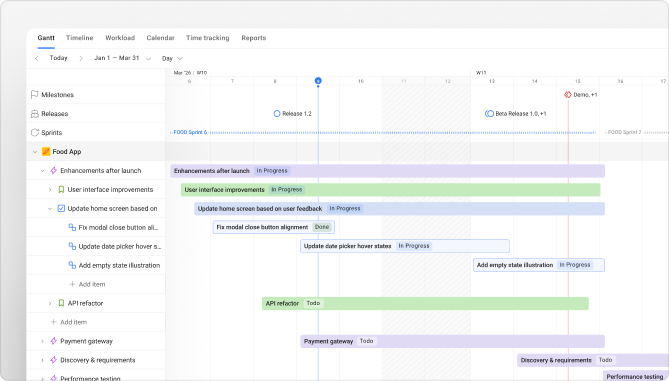This screenshot has height=381, width=669.
Task: Select Payment gateway in the task tree
Action: click(x=87, y=341)
